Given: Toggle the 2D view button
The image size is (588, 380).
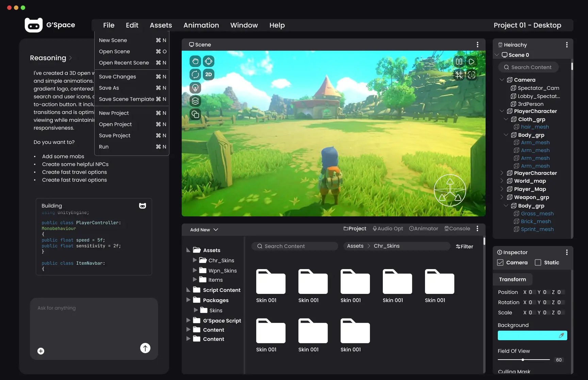Looking at the screenshot, I should coord(209,74).
